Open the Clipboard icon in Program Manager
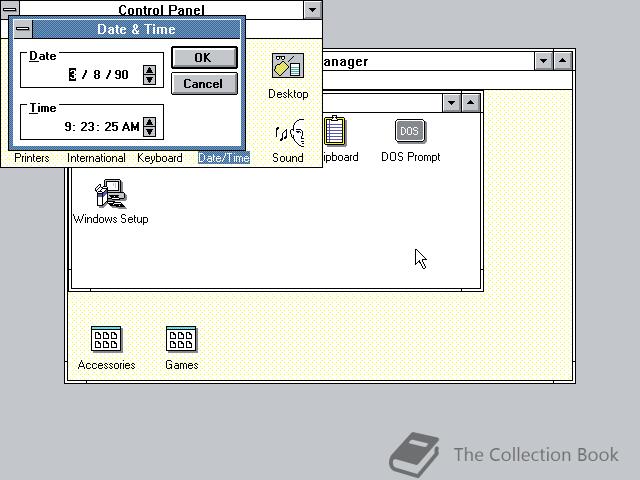640x480 pixels. tap(335, 131)
